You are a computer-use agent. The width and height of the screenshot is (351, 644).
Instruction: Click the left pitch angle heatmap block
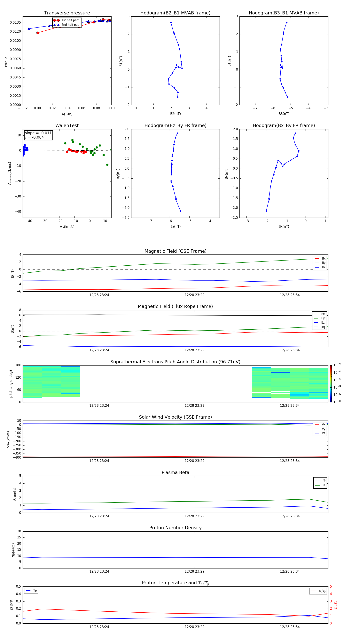coord(51,382)
